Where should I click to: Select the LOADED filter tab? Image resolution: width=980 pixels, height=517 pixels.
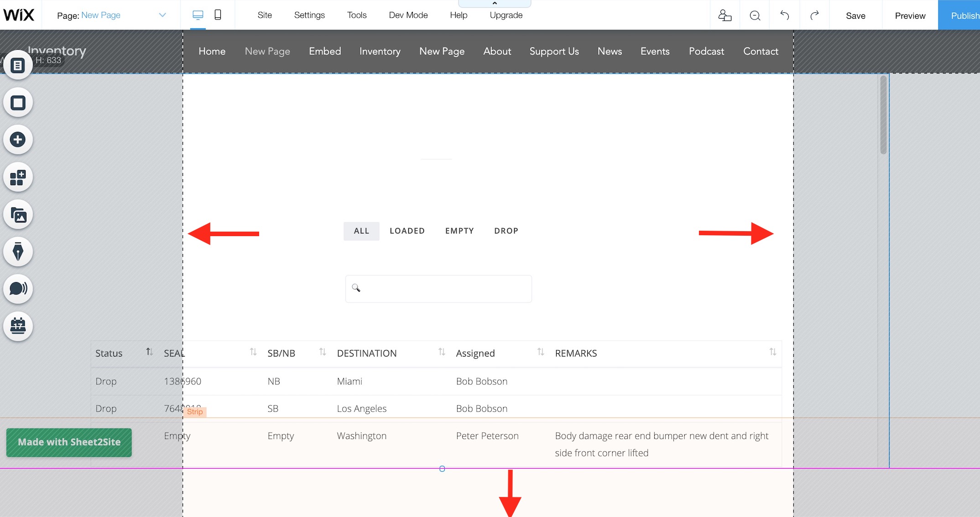(407, 231)
